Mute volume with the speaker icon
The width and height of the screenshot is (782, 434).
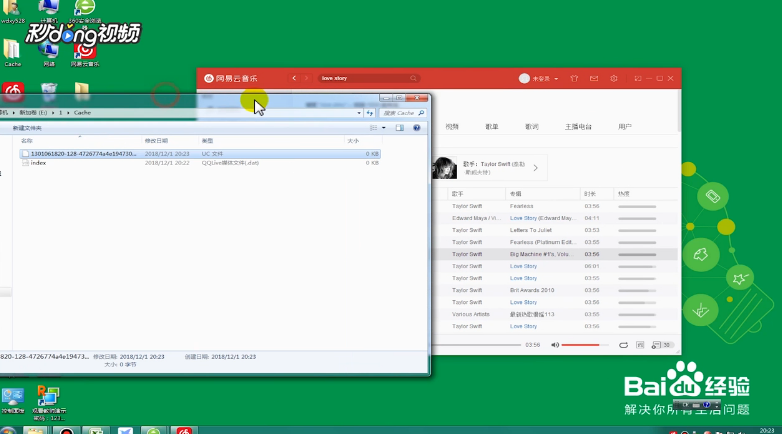pyautogui.click(x=555, y=345)
